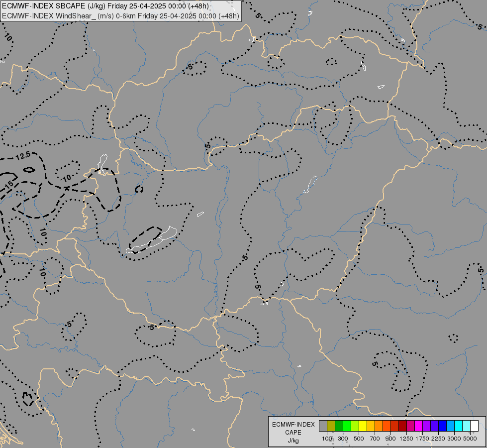Click legend value 1750
The height and width of the screenshot is (448, 487).
[x=422, y=439]
